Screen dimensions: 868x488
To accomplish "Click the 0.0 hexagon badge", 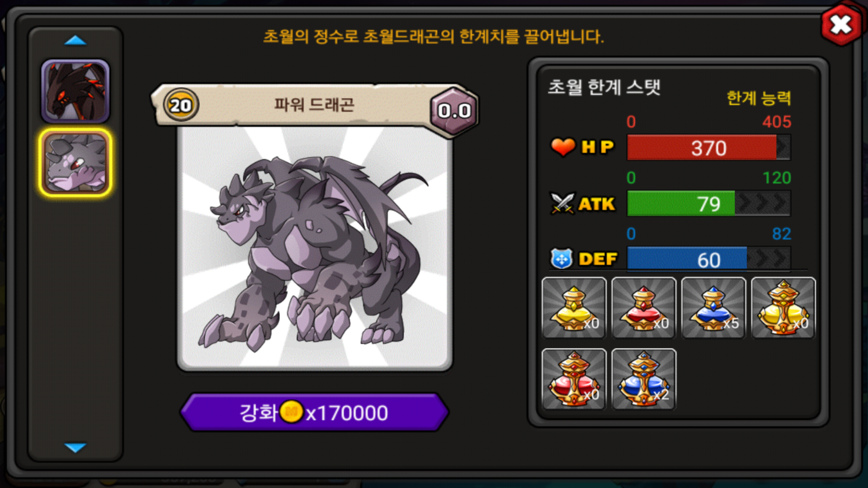I will pyautogui.click(x=454, y=111).
